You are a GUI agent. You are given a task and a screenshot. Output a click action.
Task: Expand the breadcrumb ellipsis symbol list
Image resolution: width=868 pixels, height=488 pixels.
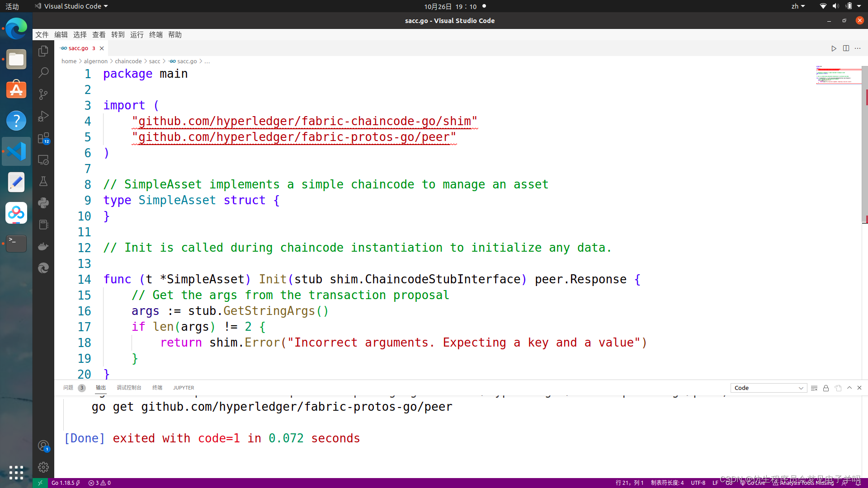click(207, 61)
